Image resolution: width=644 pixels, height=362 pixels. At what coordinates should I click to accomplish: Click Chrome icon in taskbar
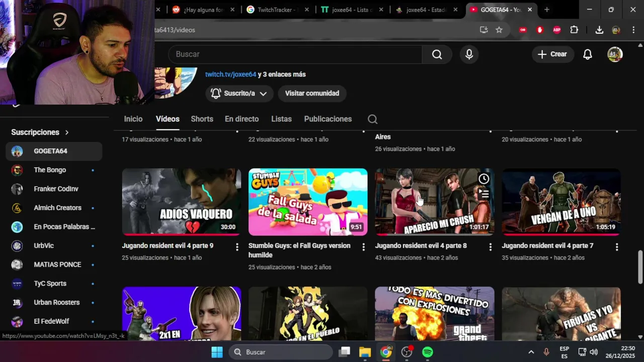tap(386, 352)
